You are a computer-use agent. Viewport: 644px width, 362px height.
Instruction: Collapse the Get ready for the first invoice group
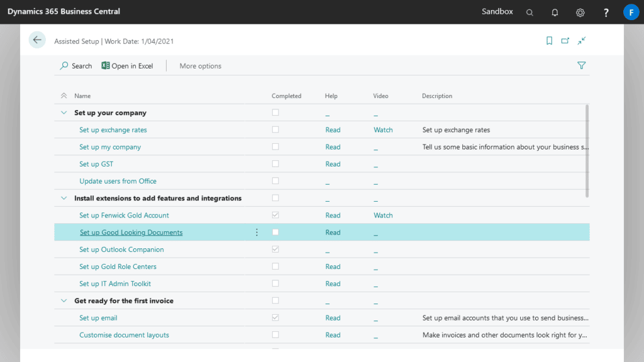point(63,300)
